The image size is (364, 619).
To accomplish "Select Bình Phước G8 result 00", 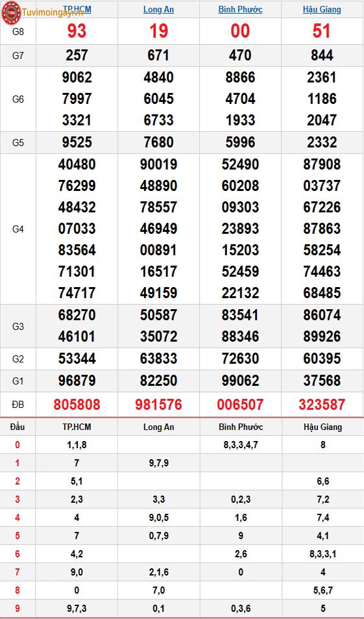I will [x=240, y=31].
